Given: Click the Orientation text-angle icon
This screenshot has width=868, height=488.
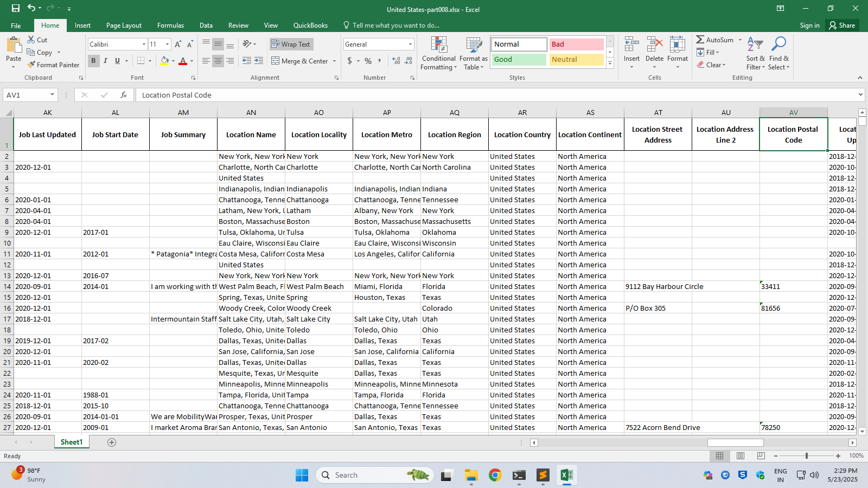Looking at the screenshot, I should [247, 44].
